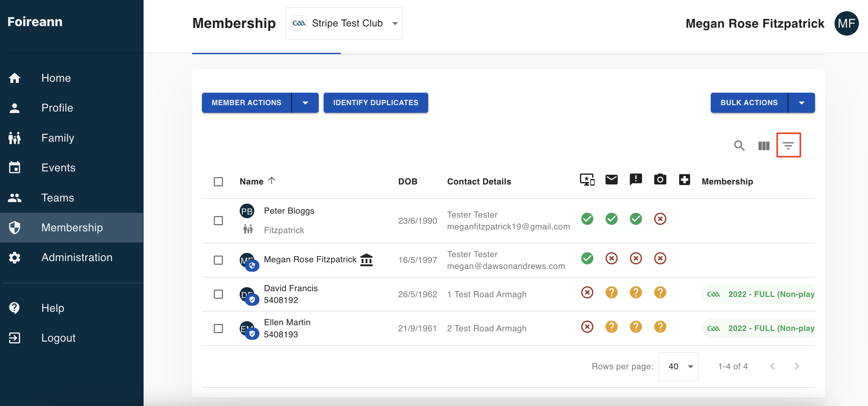Open Profile in the sidebar
Viewport: 868px width, 406px height.
pos(71,108)
